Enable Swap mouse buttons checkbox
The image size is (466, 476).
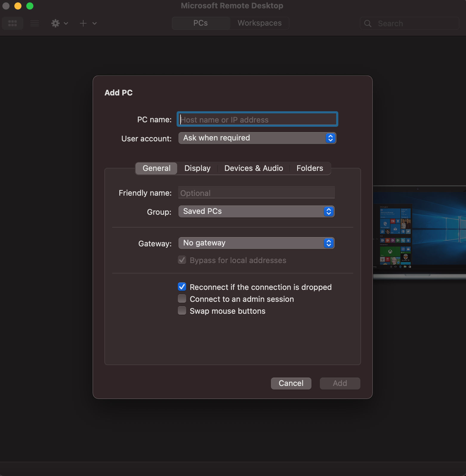[182, 311]
